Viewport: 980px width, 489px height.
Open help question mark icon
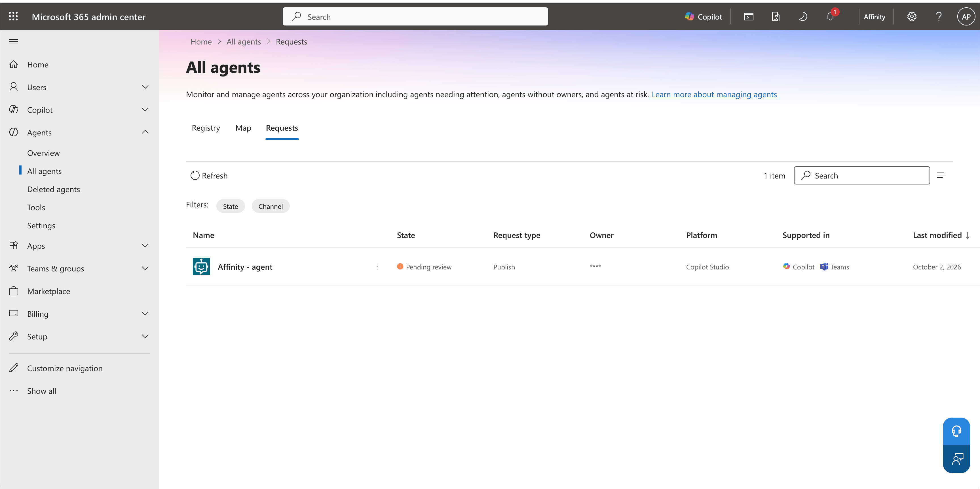(x=939, y=16)
